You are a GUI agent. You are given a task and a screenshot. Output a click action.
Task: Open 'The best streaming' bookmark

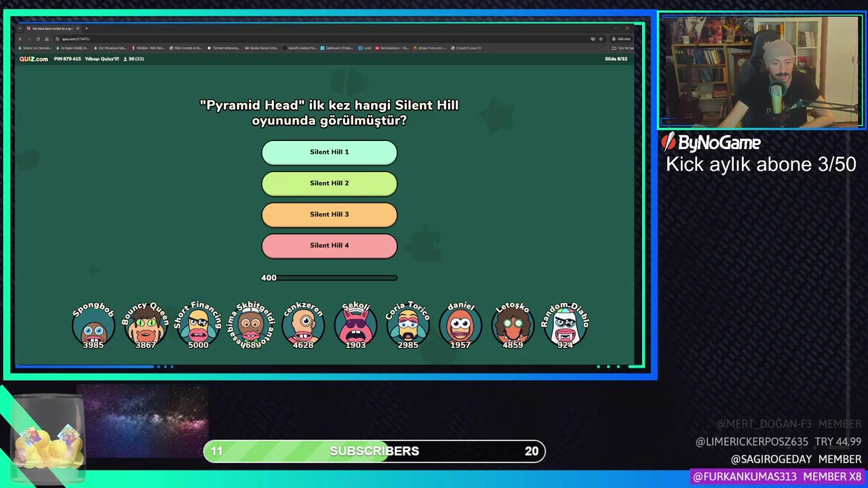[223, 48]
